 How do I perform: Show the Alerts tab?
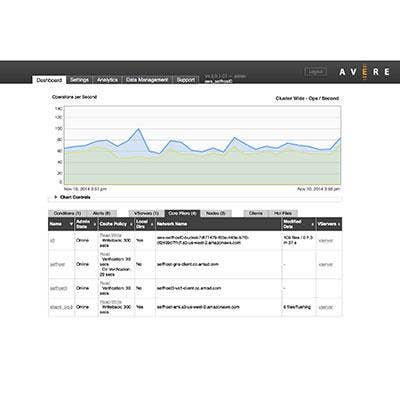(102, 213)
